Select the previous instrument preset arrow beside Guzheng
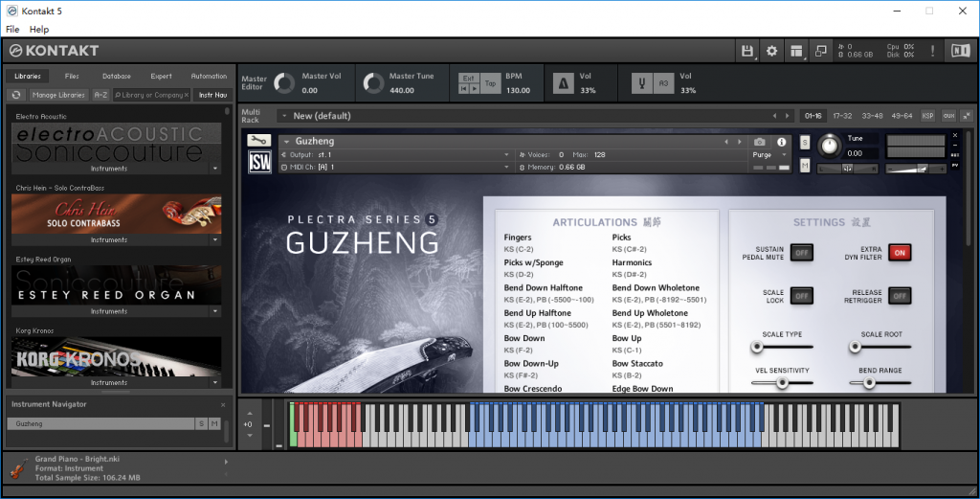This screenshot has height=499, width=980. (x=726, y=142)
